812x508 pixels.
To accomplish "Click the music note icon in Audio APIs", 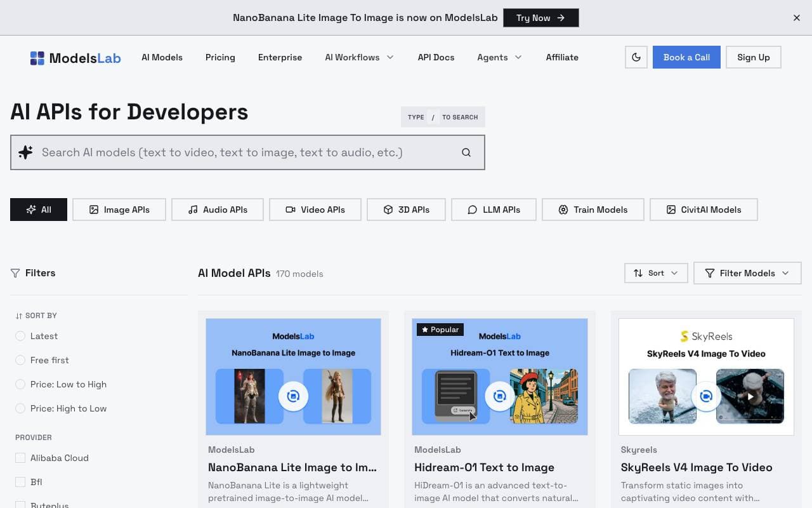I will (193, 210).
